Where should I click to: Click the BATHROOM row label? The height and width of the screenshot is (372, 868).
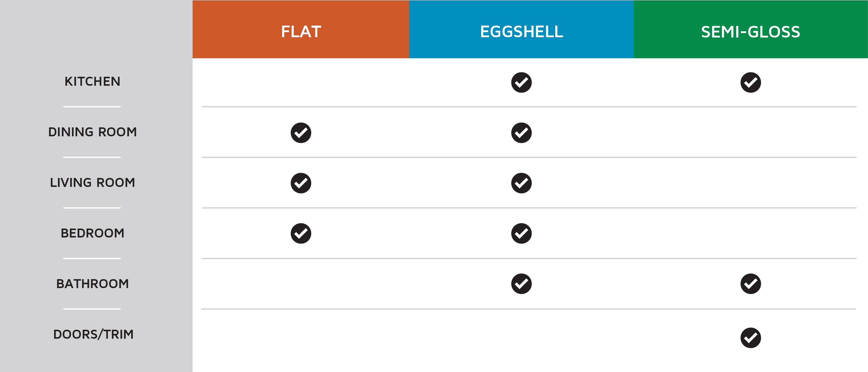pyautogui.click(x=92, y=284)
